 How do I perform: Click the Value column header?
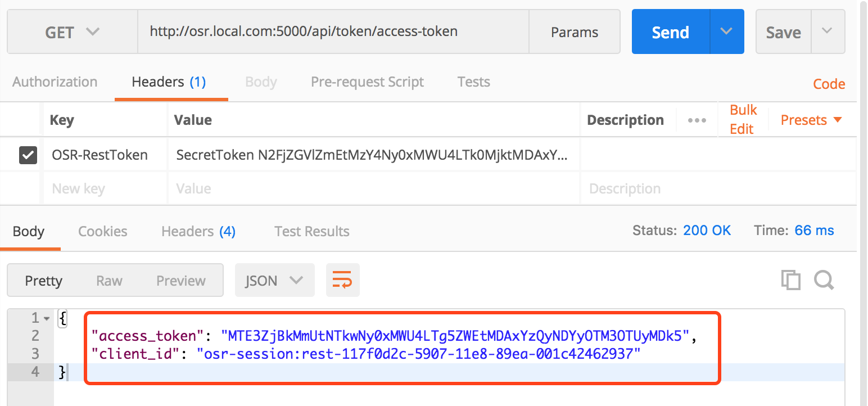[193, 120]
